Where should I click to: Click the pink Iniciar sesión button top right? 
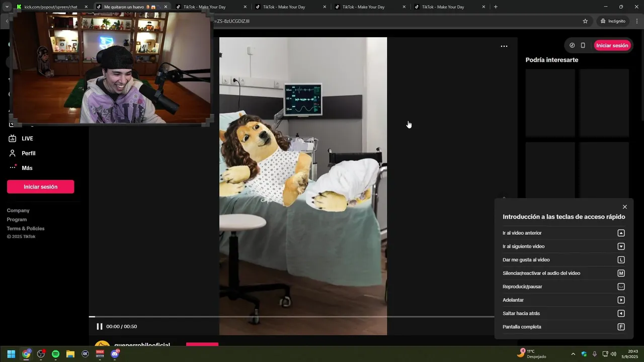click(x=612, y=45)
